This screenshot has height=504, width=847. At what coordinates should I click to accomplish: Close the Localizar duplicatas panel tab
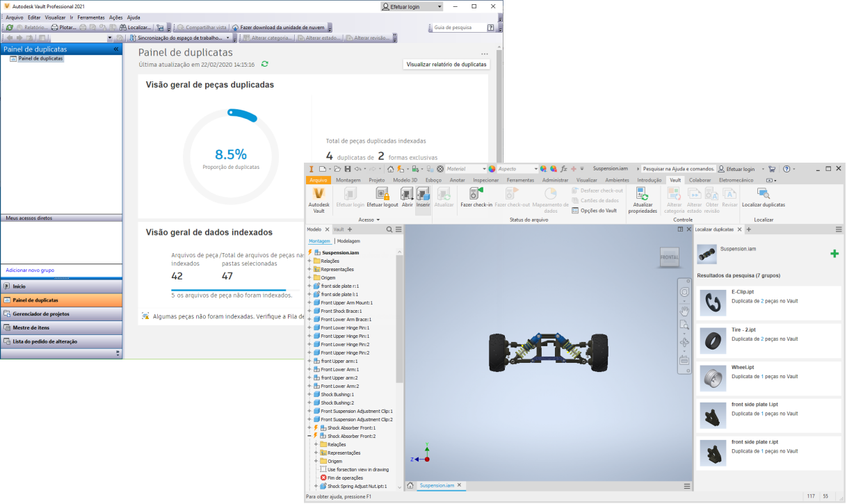click(740, 229)
